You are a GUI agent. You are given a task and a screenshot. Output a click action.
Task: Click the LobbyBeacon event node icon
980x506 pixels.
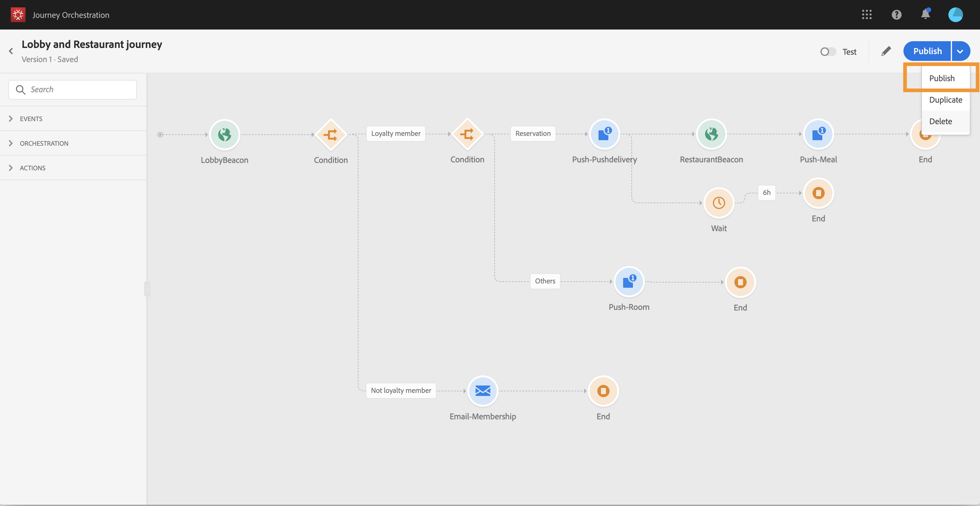point(224,134)
